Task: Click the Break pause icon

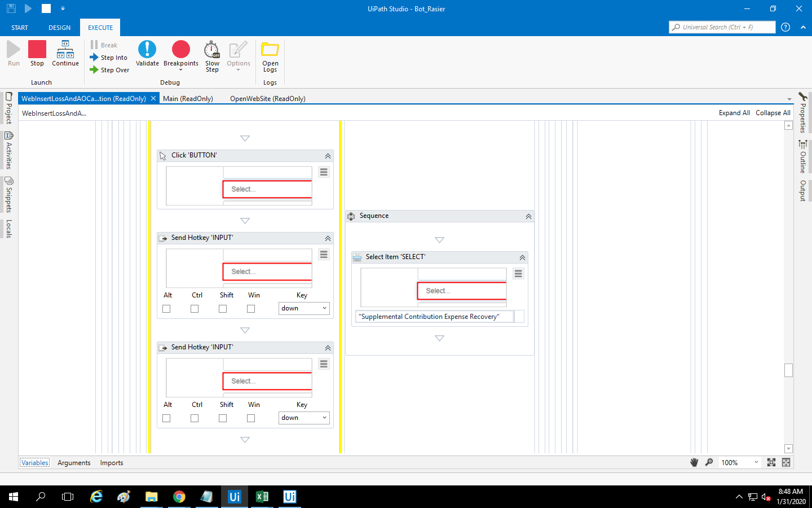Action: tap(94, 45)
